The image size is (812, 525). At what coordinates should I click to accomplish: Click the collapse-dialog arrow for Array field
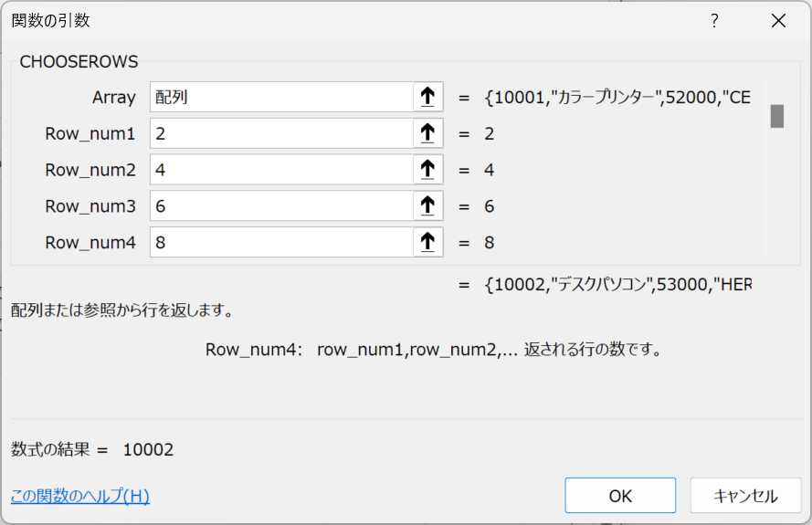pyautogui.click(x=427, y=97)
